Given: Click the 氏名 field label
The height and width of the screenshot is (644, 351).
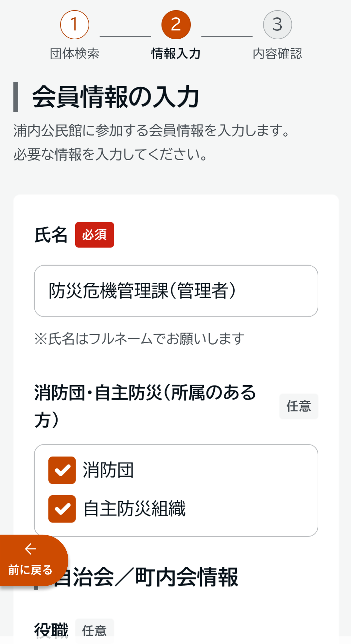Looking at the screenshot, I should coord(51,235).
